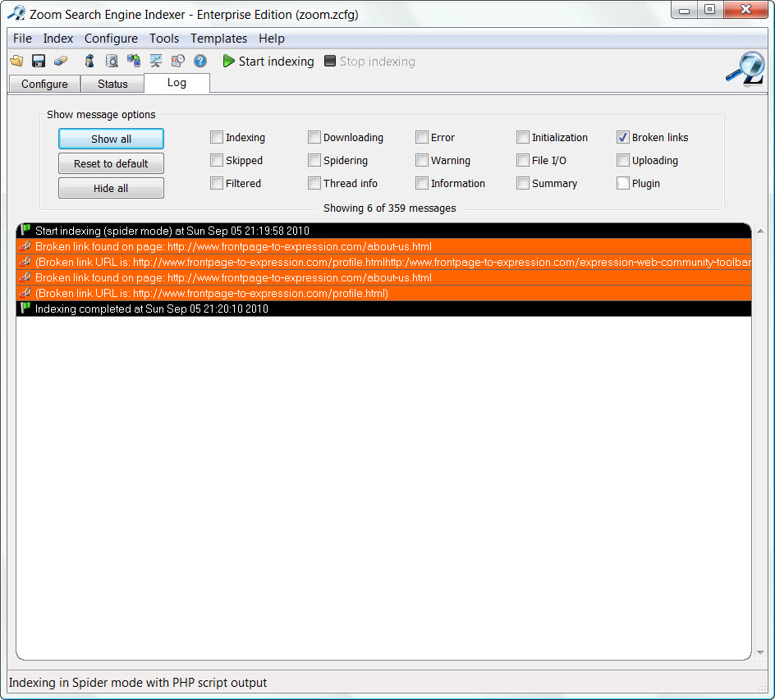Screen dimensions: 775x700
Task: Switch to the Status tab
Action: tap(112, 84)
